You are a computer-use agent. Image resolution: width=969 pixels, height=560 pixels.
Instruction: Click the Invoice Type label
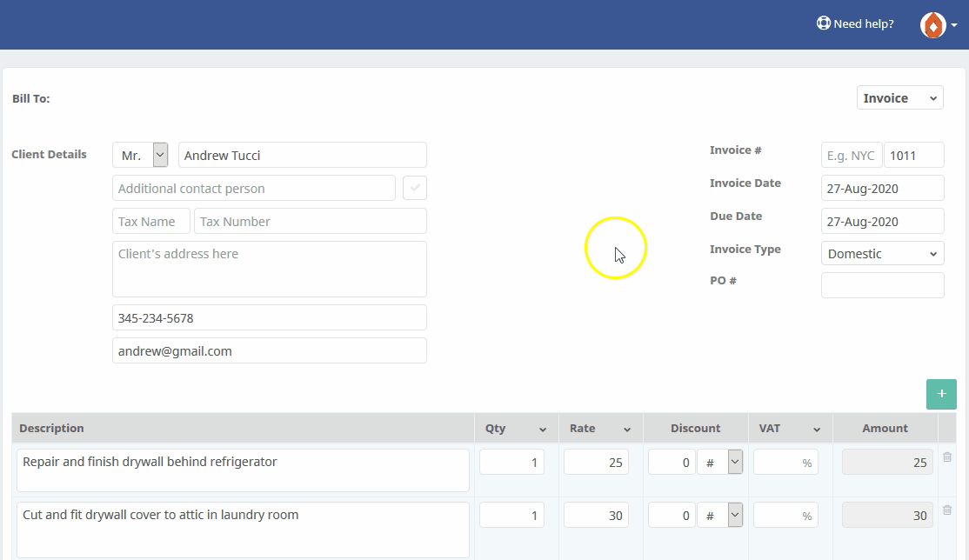745,249
